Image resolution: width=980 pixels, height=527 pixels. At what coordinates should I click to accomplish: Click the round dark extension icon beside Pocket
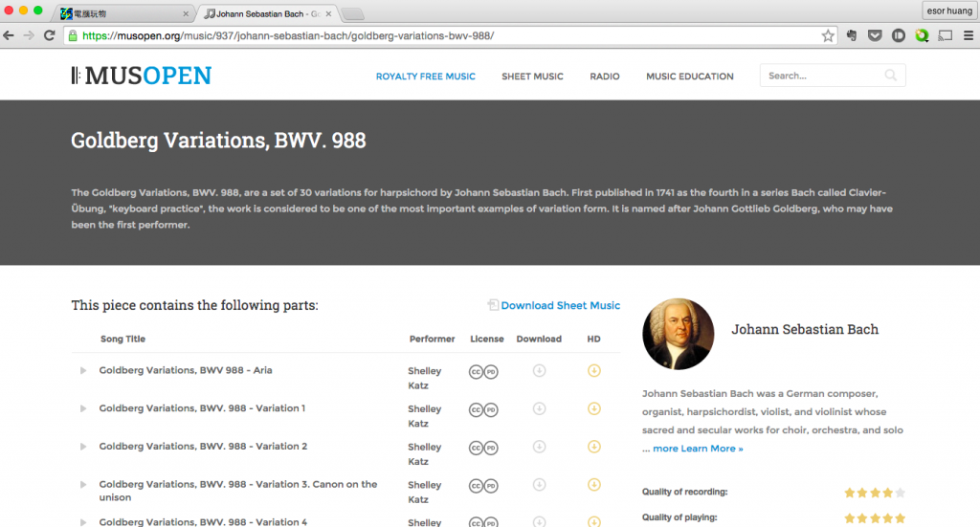pyautogui.click(x=899, y=35)
